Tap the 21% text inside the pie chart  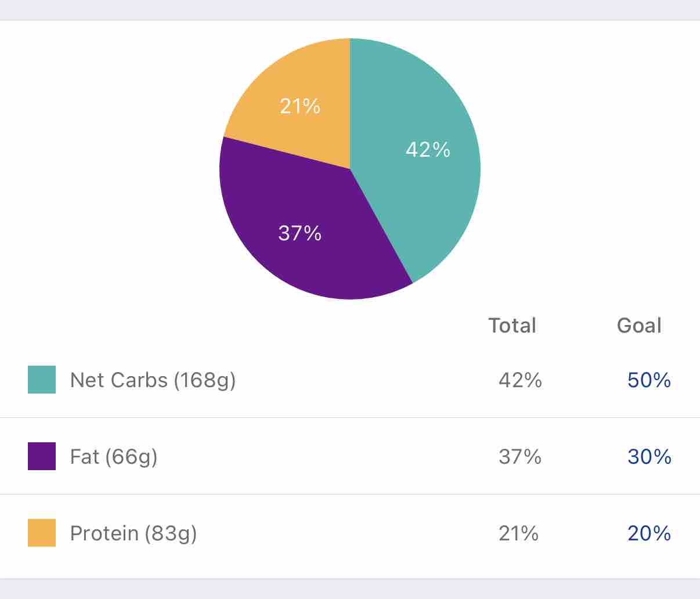coord(300,106)
